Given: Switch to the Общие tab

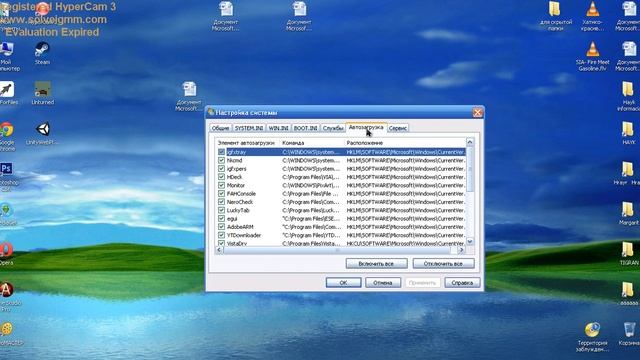Looking at the screenshot, I should 220,128.
